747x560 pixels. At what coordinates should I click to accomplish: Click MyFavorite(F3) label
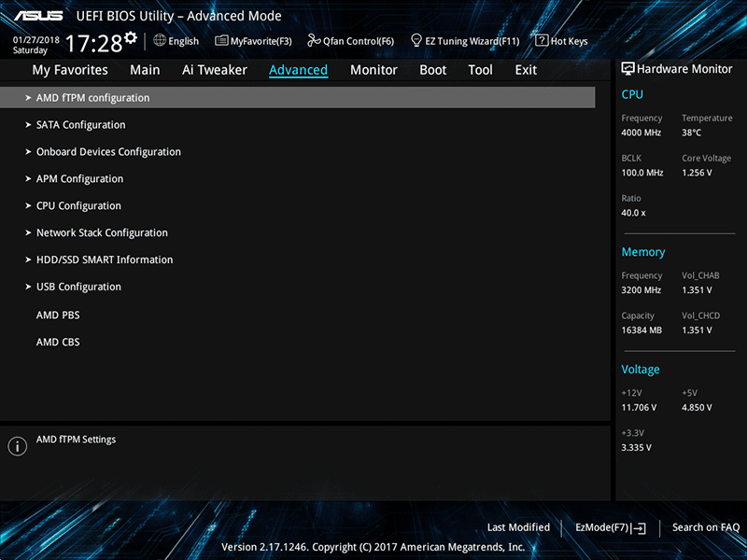[261, 41]
